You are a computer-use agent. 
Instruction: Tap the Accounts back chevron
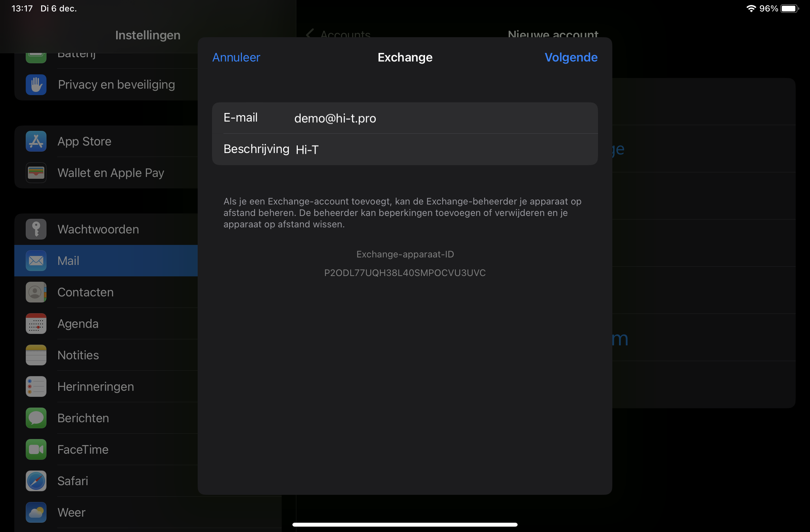coord(310,34)
